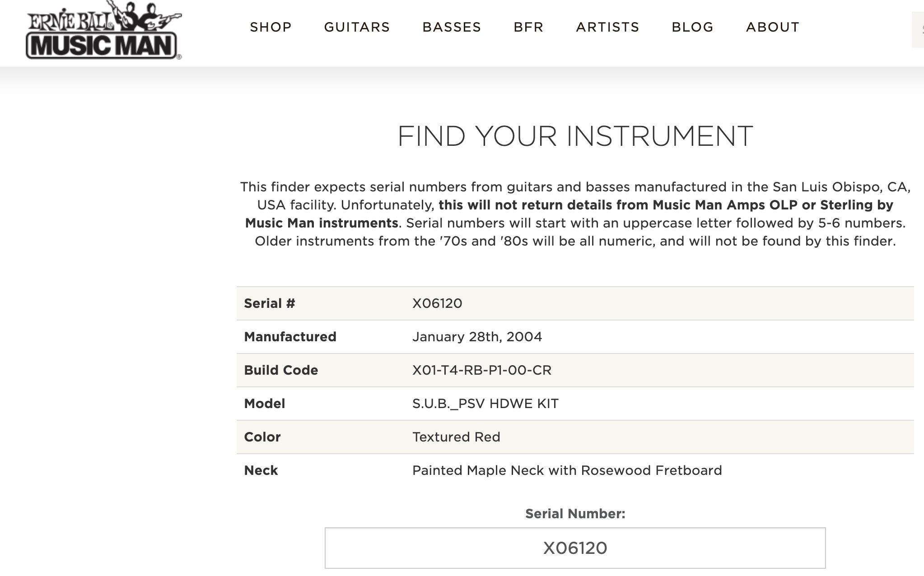
Task: Open the BLOG link
Action: tap(692, 27)
